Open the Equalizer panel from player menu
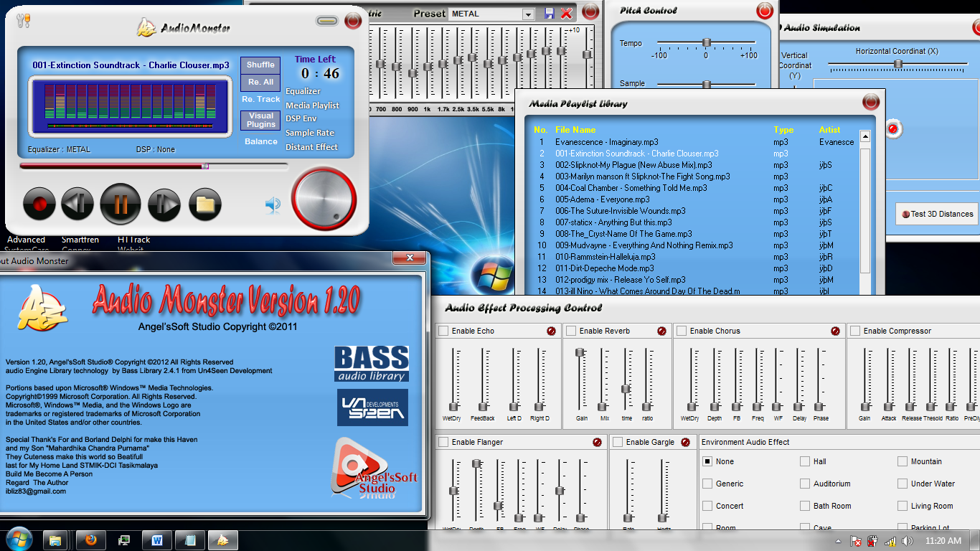Image resolution: width=980 pixels, height=551 pixels. click(x=303, y=91)
